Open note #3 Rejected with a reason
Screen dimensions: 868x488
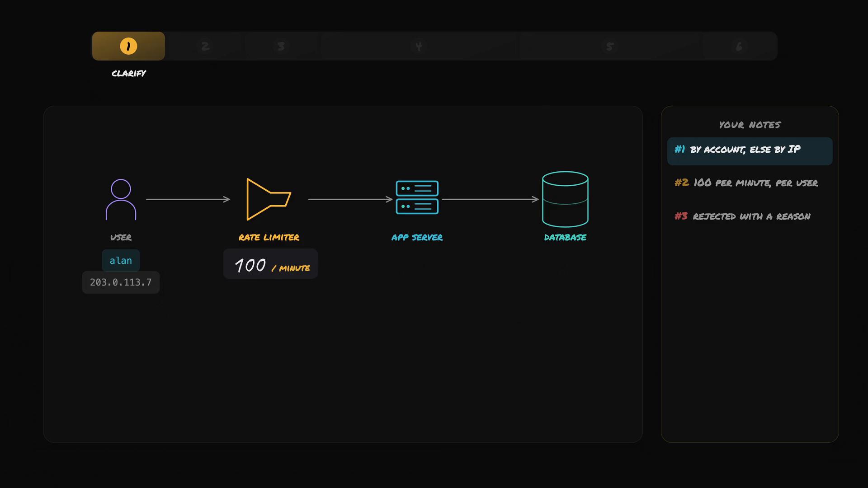pyautogui.click(x=750, y=216)
